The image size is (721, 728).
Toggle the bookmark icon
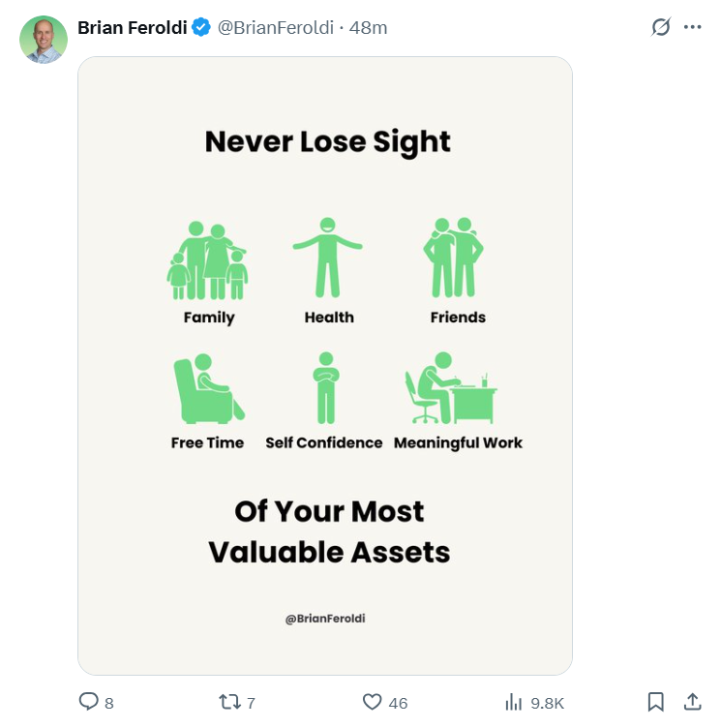(655, 702)
